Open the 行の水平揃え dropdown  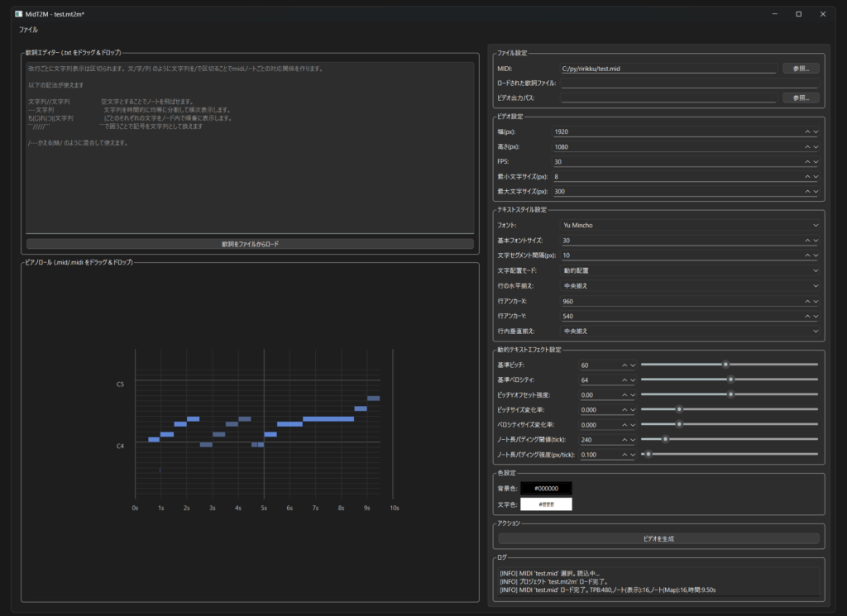click(x=687, y=285)
